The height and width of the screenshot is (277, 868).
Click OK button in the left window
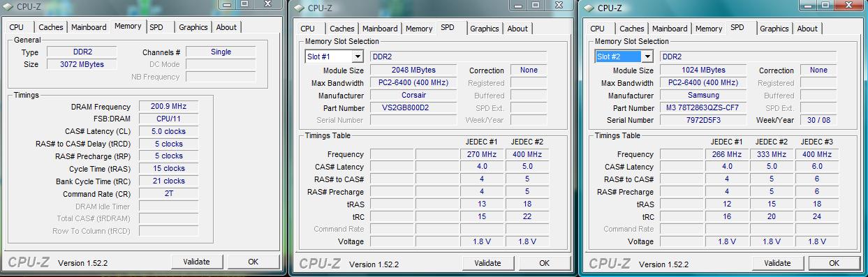point(253,262)
